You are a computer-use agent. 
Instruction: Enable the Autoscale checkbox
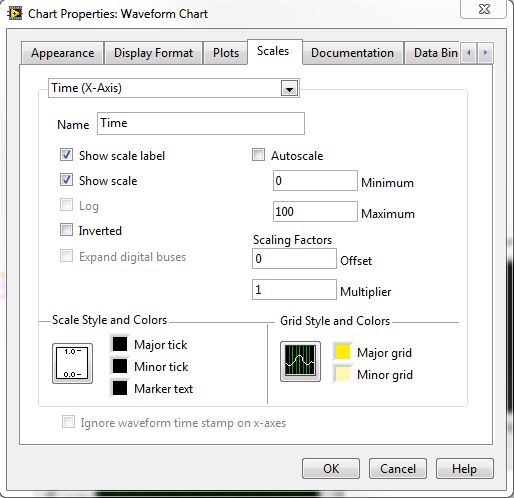pyautogui.click(x=258, y=155)
